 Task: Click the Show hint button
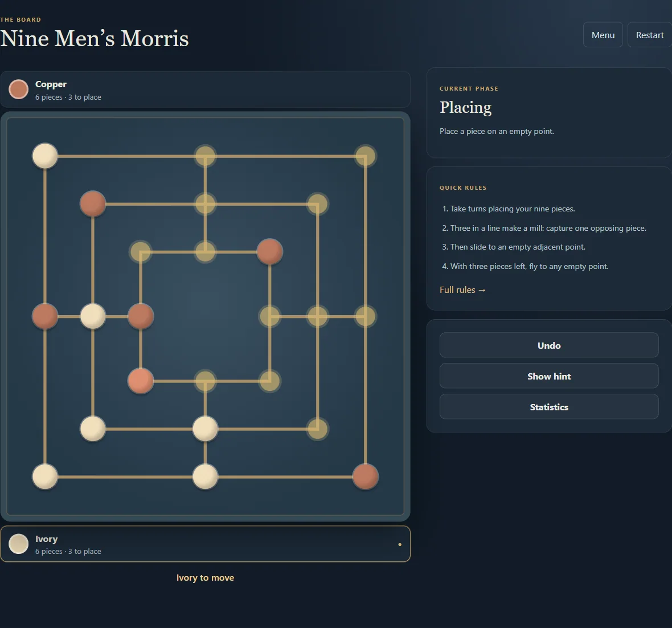coord(549,376)
